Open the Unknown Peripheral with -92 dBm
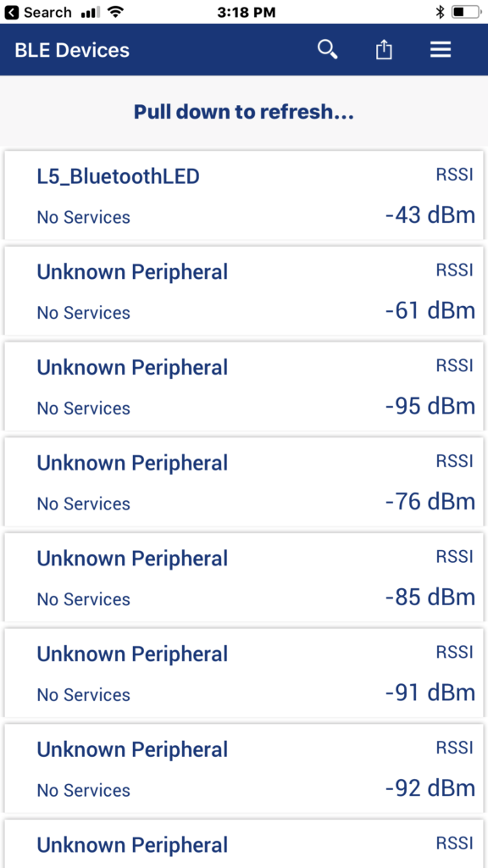 [244, 768]
